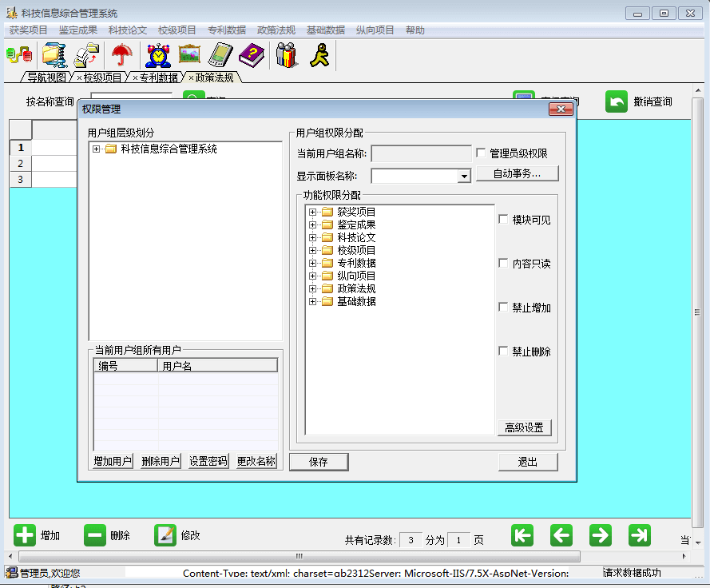Click the red umbrella toolbar icon
This screenshot has height=588, width=710.
122,55
